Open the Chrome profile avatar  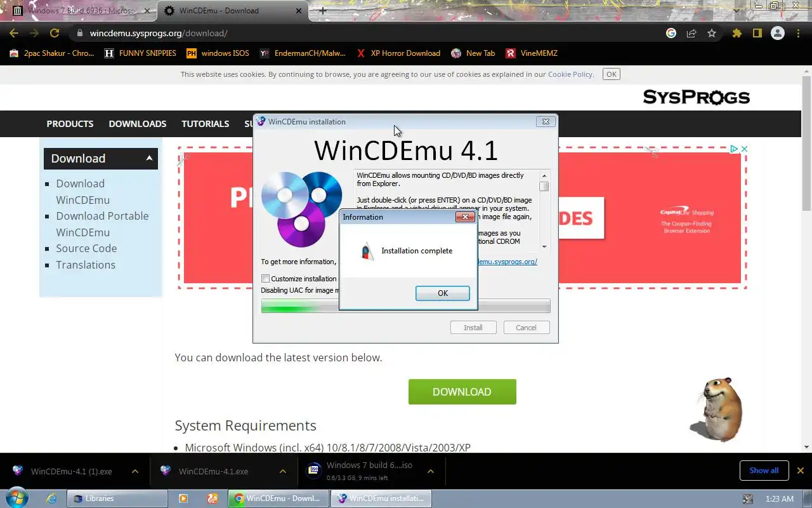[778, 33]
